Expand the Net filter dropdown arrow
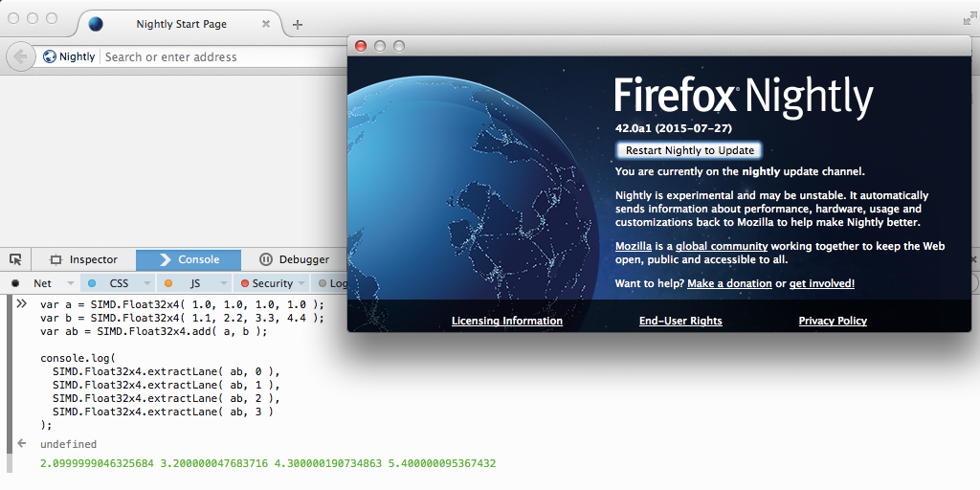The image size is (980, 490). (70, 283)
